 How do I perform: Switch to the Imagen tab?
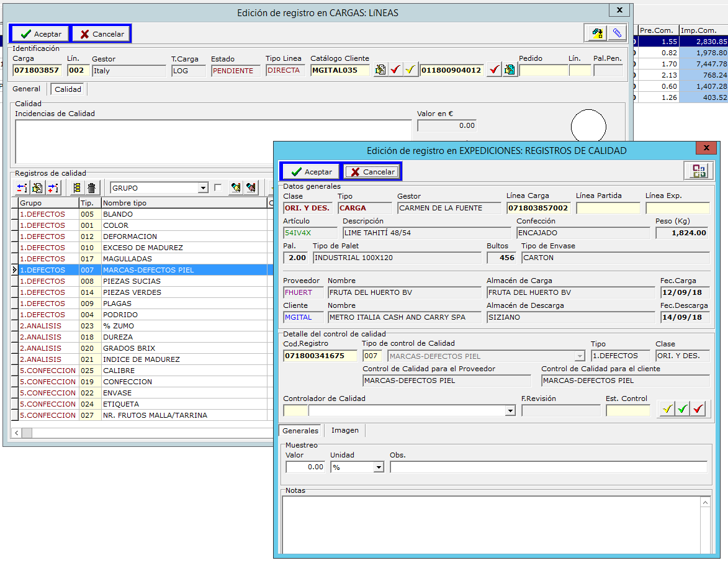point(344,430)
